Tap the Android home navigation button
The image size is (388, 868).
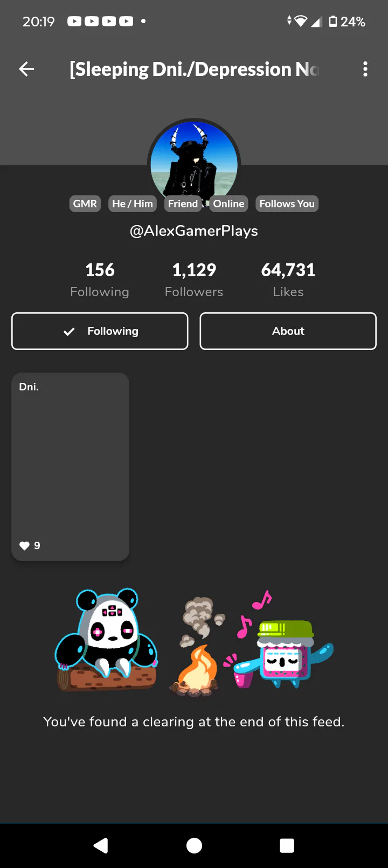click(194, 845)
